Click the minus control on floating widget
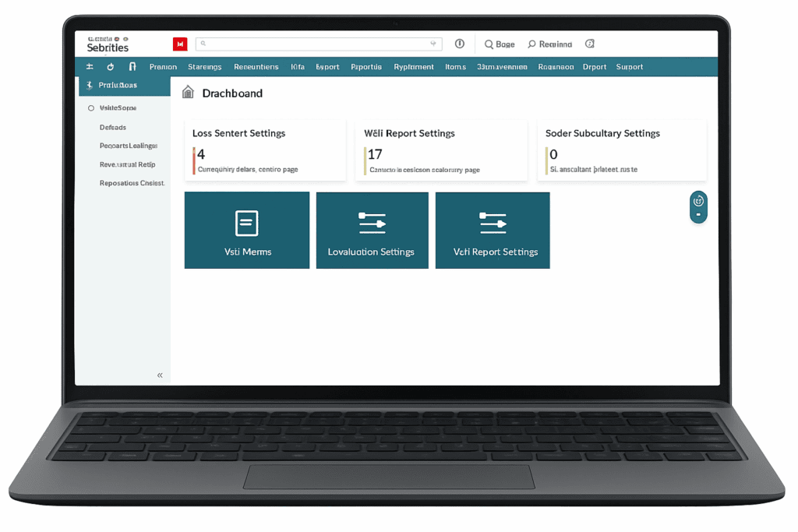 pyautogui.click(x=698, y=214)
